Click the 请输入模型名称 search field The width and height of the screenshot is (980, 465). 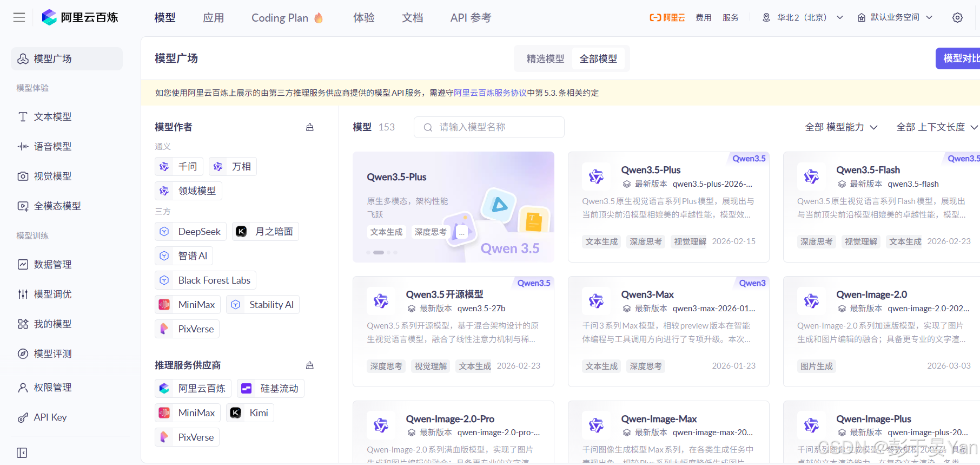click(x=489, y=127)
